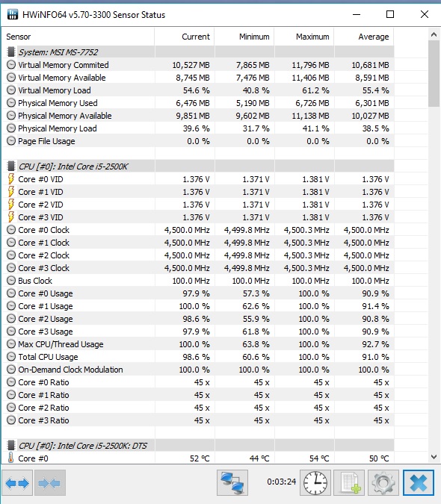Close sensors with blue X button
The height and width of the screenshot is (504, 441).
419,483
